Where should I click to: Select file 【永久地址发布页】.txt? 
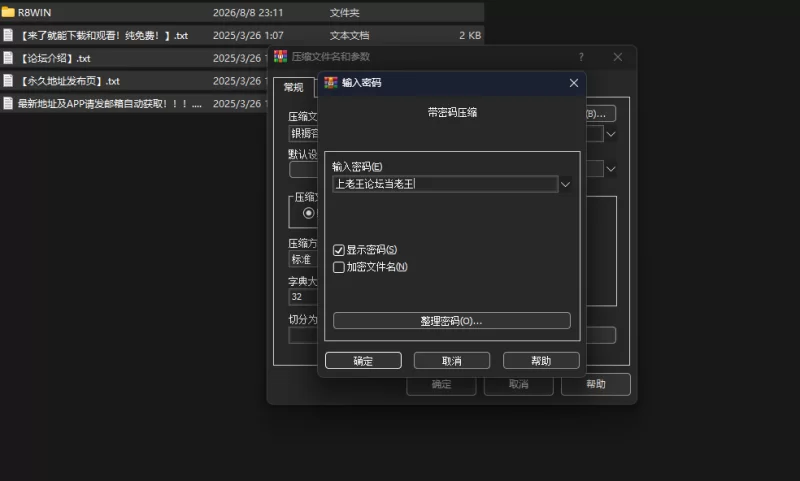point(133,81)
